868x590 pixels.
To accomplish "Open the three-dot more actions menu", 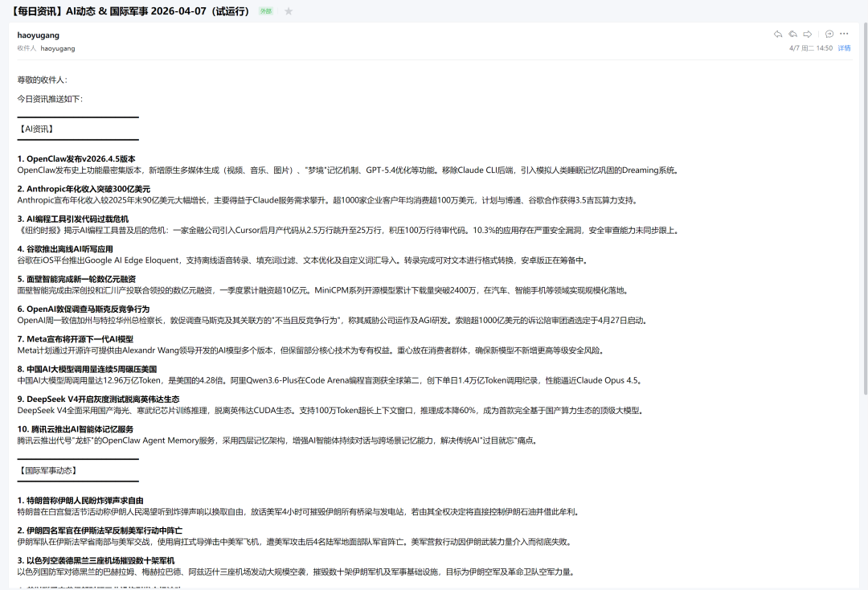I will 844,35.
